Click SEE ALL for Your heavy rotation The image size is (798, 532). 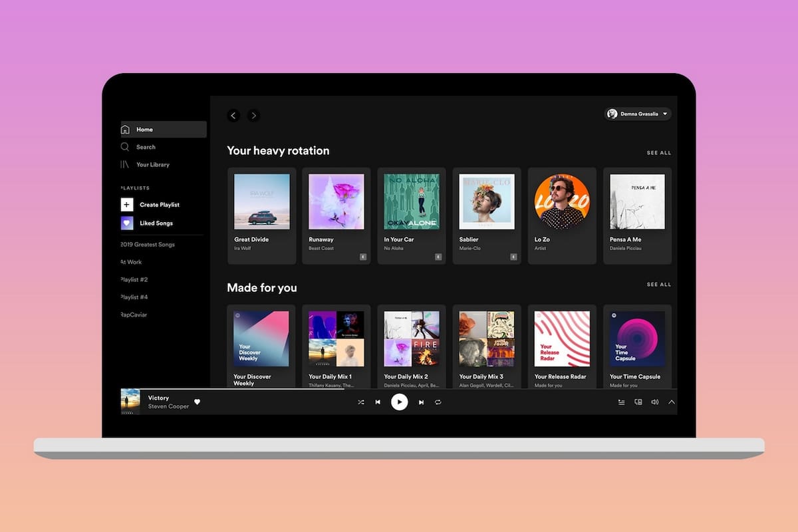coord(658,152)
